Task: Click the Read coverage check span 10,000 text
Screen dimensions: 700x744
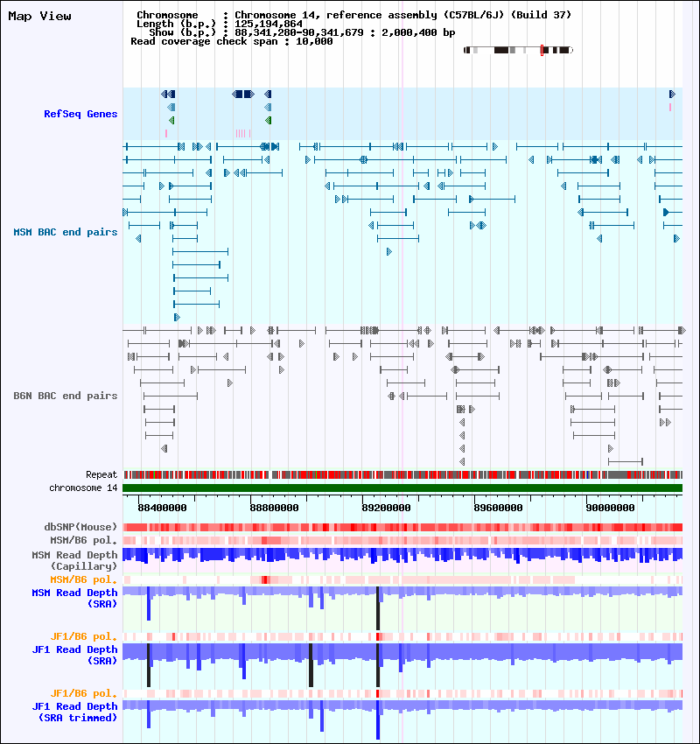Action: (x=231, y=41)
